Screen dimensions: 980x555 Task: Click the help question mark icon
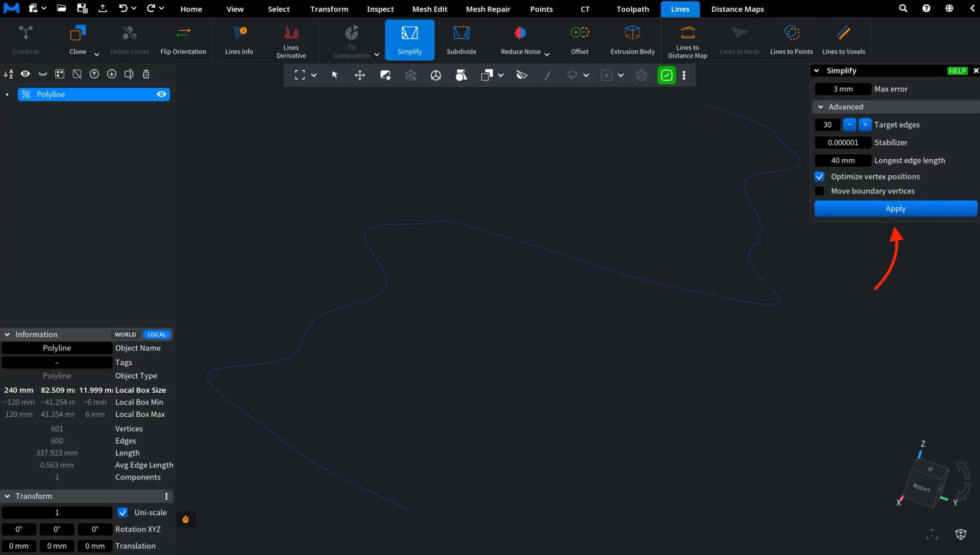[x=926, y=8]
